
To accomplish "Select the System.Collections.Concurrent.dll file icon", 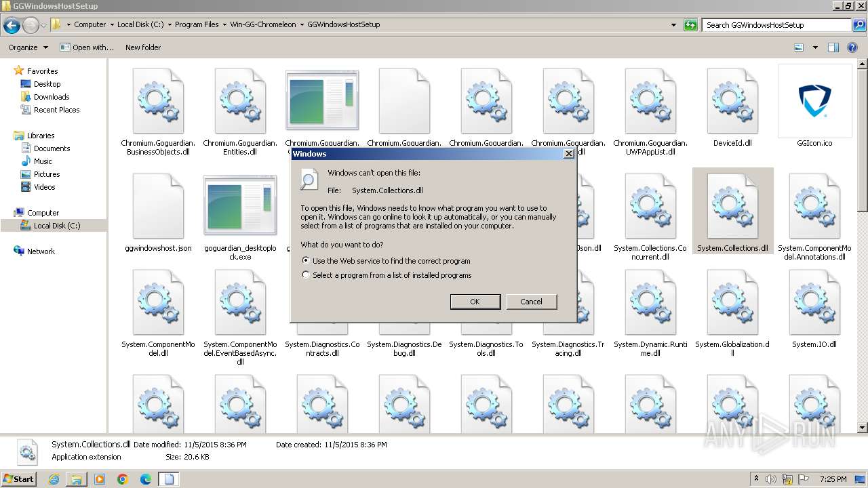I will (650, 206).
